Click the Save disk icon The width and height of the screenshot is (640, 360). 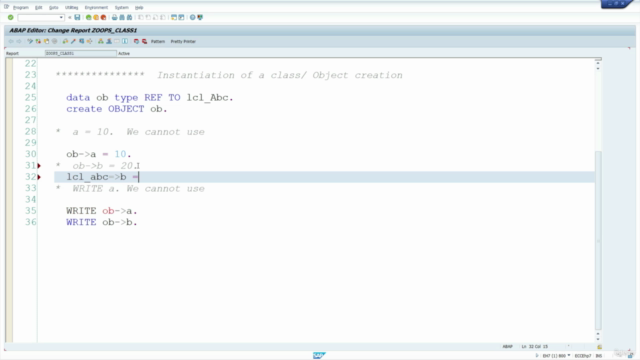click(77, 18)
